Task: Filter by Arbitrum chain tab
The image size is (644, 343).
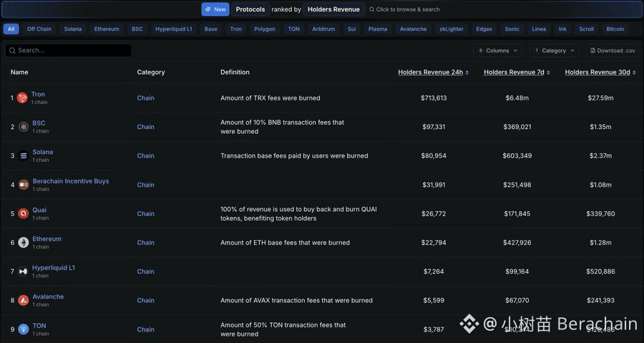Action: 323,29
